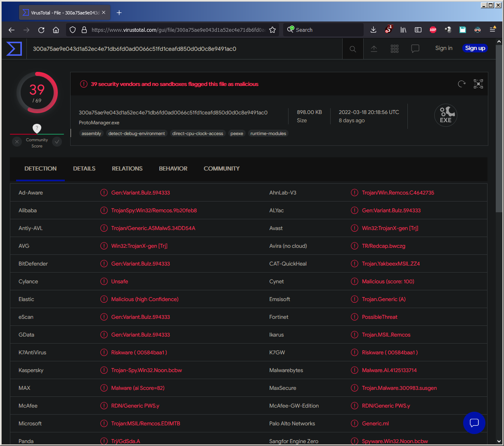Viewport: 504px width, 446px height.
Task: Go back to the previous page
Action: coord(12,30)
